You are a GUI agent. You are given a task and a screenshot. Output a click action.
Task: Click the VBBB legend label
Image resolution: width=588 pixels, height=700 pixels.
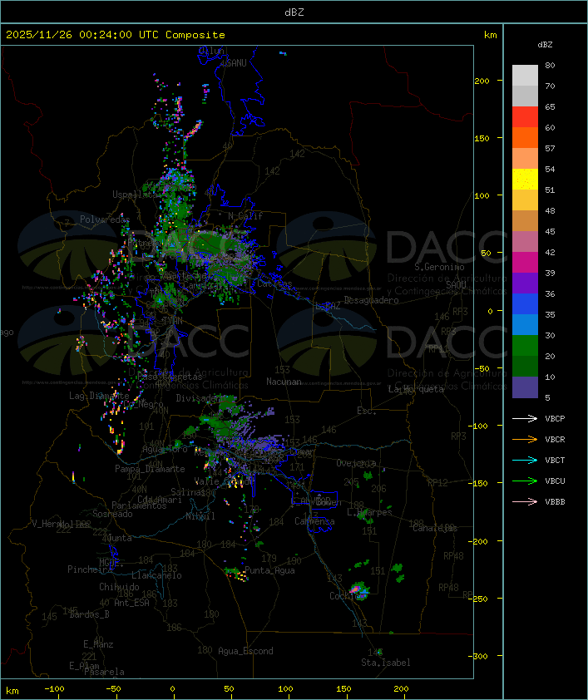tap(555, 502)
